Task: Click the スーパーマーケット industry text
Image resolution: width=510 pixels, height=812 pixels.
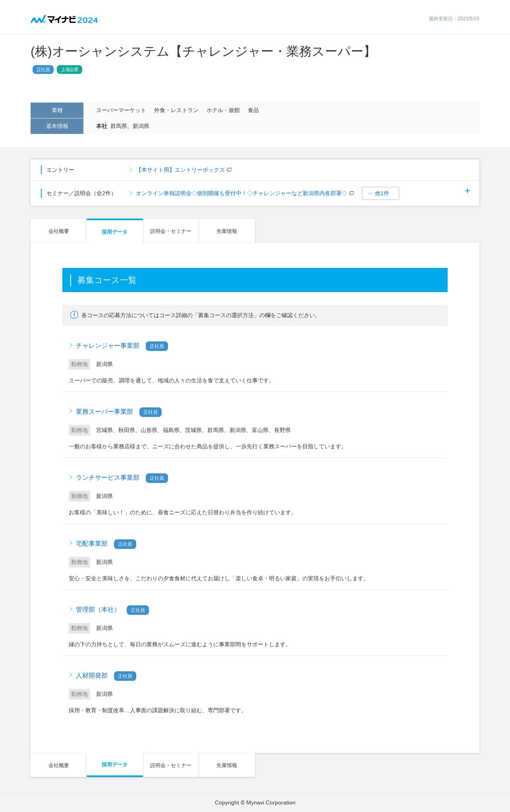Action: tap(121, 110)
